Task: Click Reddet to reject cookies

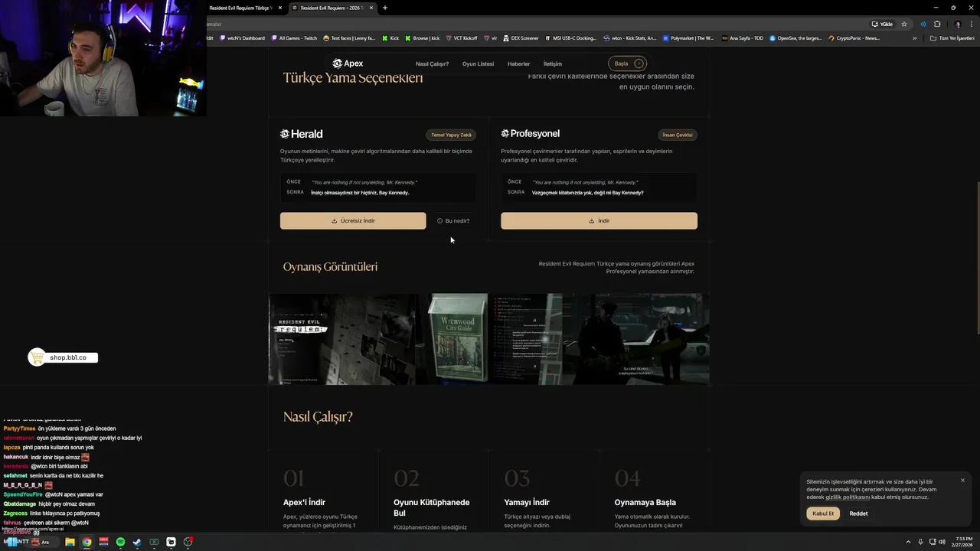Action: click(x=858, y=514)
